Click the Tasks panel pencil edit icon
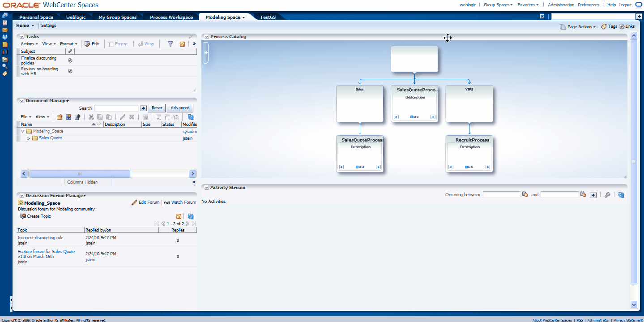Image resolution: width=644 pixels, height=322 pixels. pos(191,37)
